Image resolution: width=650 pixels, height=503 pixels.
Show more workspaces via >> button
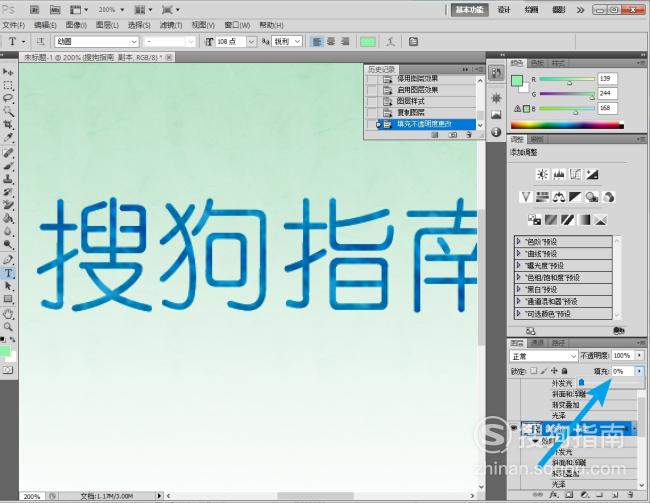tap(580, 10)
